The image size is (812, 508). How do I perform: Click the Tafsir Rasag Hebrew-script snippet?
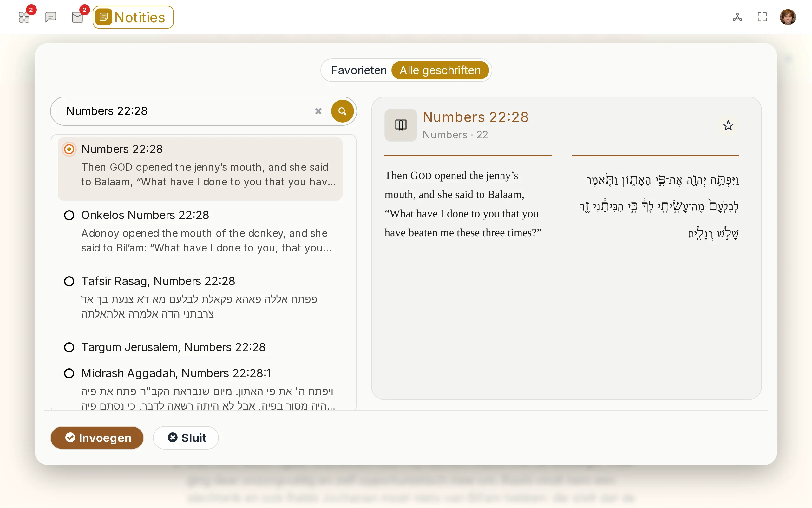[199, 306]
